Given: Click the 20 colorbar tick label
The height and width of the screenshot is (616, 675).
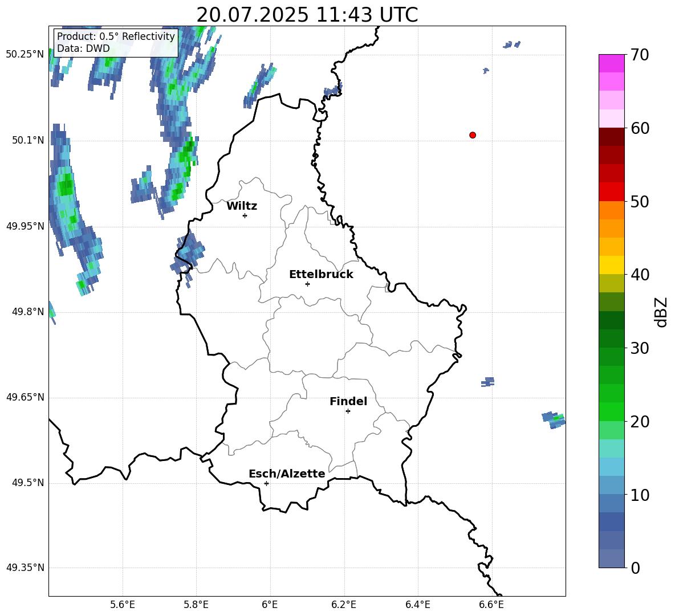Looking at the screenshot, I should [640, 422].
